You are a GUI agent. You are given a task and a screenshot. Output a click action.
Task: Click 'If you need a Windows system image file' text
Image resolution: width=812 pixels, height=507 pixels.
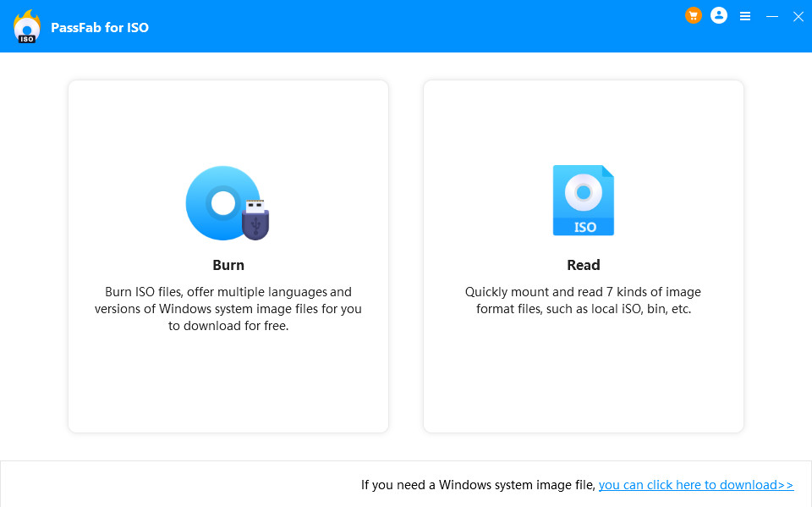click(x=479, y=485)
